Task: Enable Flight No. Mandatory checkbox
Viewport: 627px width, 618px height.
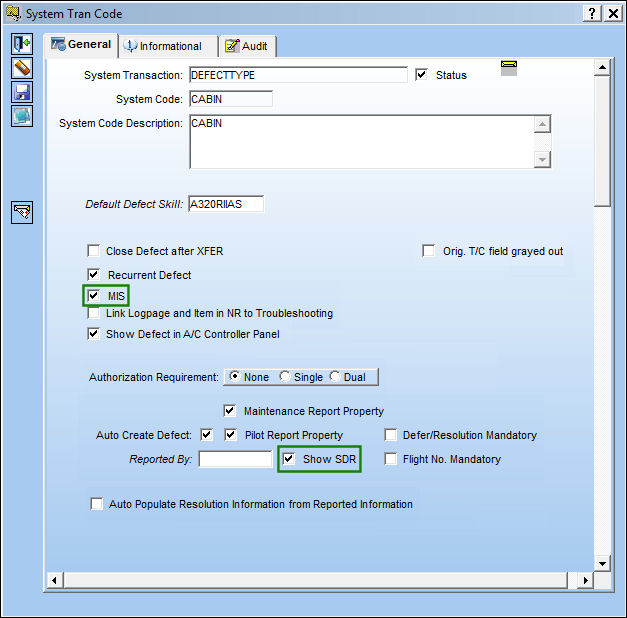Action: pos(391,459)
